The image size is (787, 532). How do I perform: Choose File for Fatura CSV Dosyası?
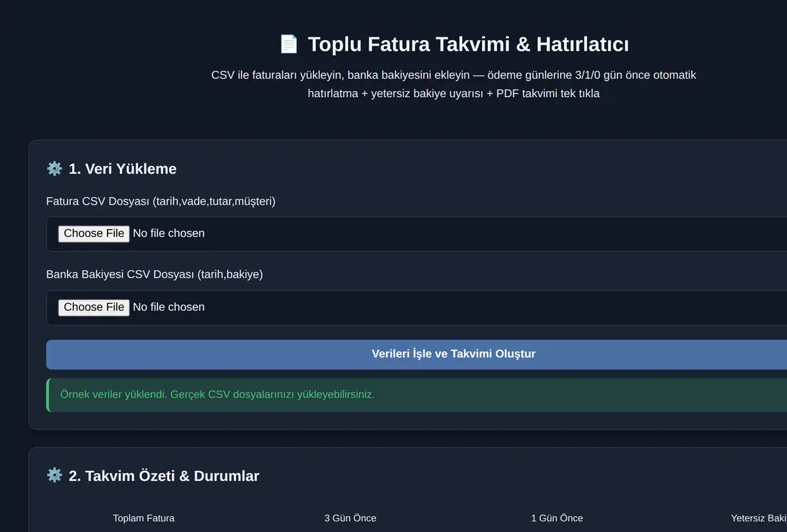pos(94,234)
